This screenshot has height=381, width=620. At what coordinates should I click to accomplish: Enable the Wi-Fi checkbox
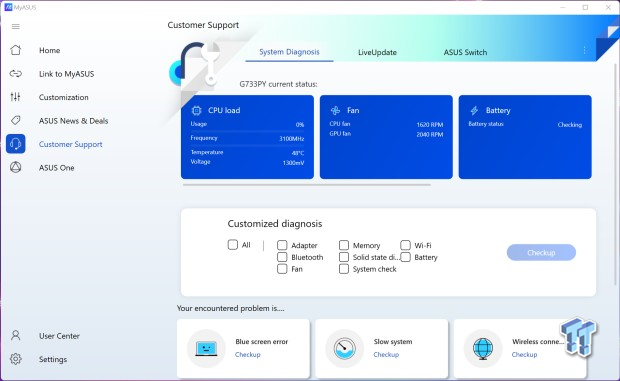coord(405,245)
